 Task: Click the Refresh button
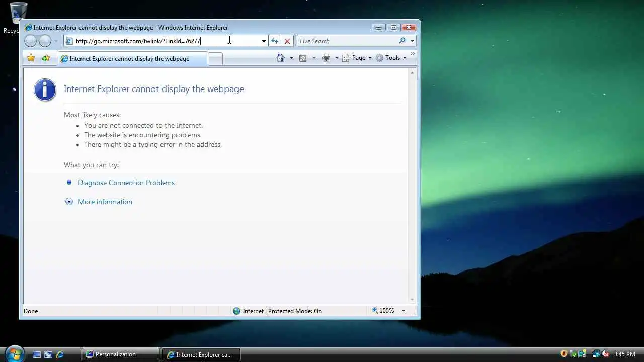coord(275,41)
